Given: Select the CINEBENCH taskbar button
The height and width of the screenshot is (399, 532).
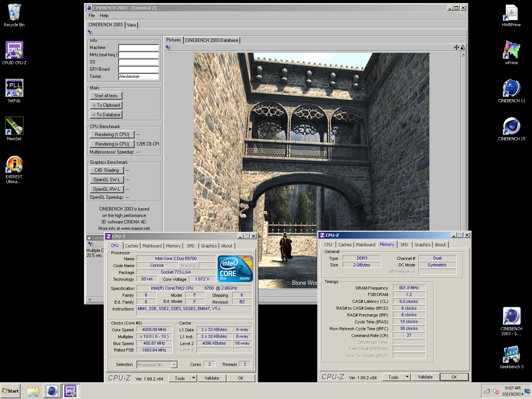Looking at the screenshot, I should 52,391.
